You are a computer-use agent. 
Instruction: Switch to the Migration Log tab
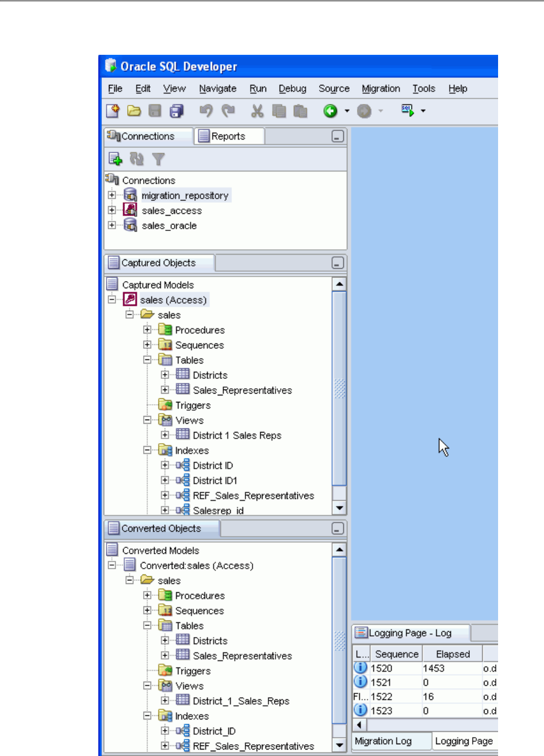point(383,741)
